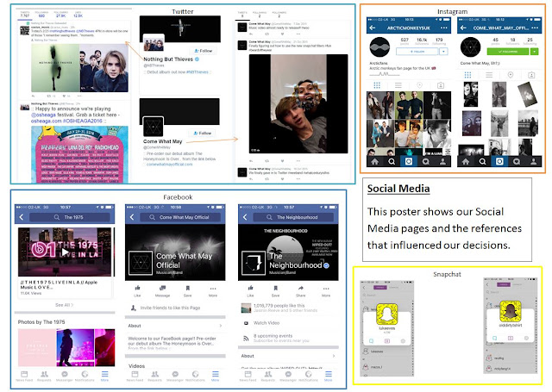Tap back arrow on Come What May Official screen
552x392 pixels.
(132, 217)
